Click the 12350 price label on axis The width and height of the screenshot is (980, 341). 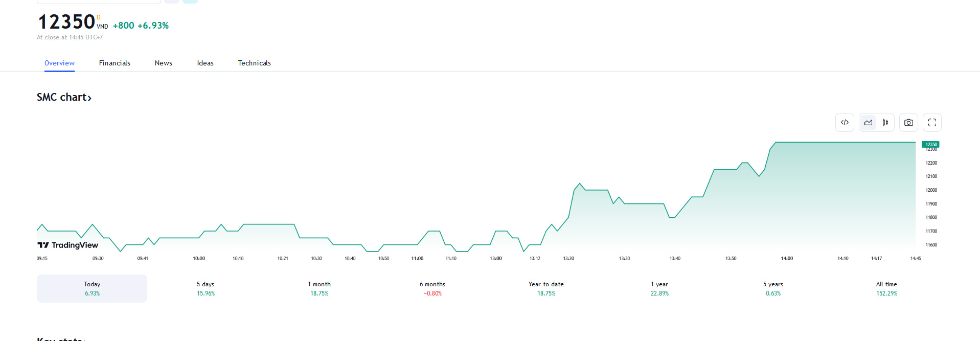(931, 145)
